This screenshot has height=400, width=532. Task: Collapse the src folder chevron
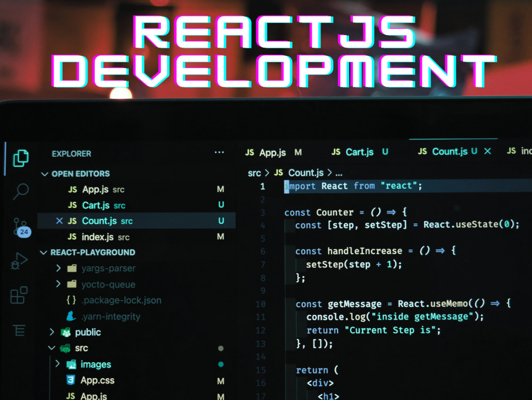tap(52, 348)
